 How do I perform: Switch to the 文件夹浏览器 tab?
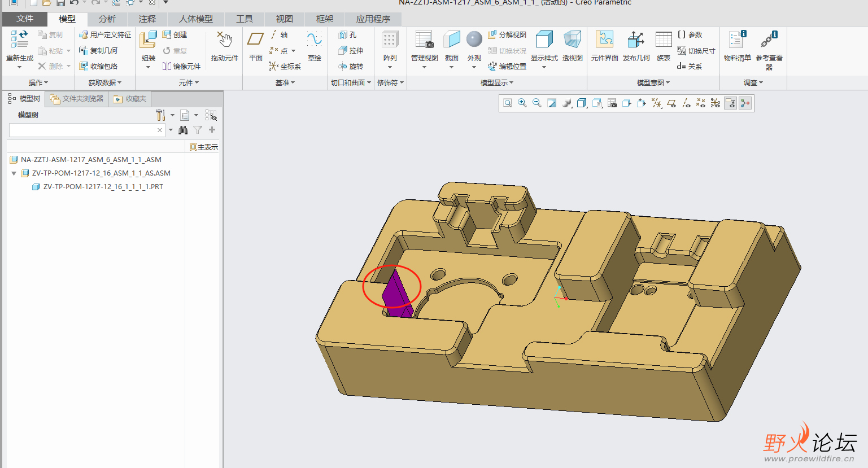(x=77, y=99)
